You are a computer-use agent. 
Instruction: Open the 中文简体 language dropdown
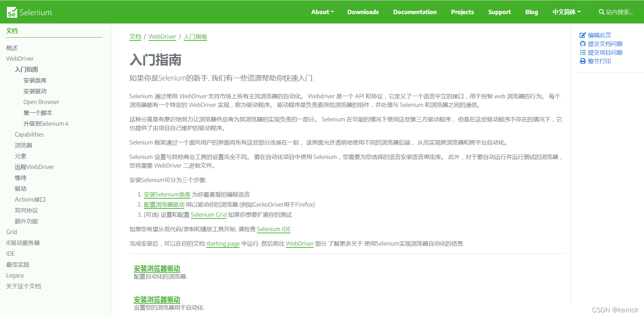pyautogui.click(x=566, y=12)
